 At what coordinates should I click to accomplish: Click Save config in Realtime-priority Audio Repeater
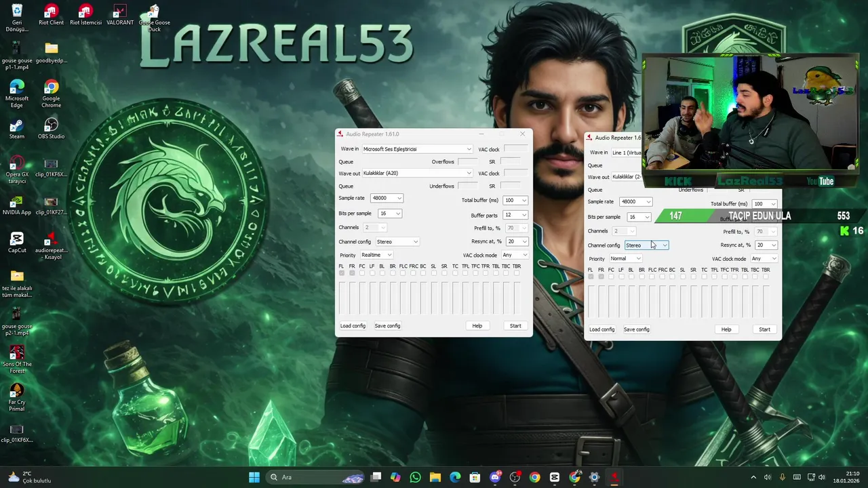[387, 326]
